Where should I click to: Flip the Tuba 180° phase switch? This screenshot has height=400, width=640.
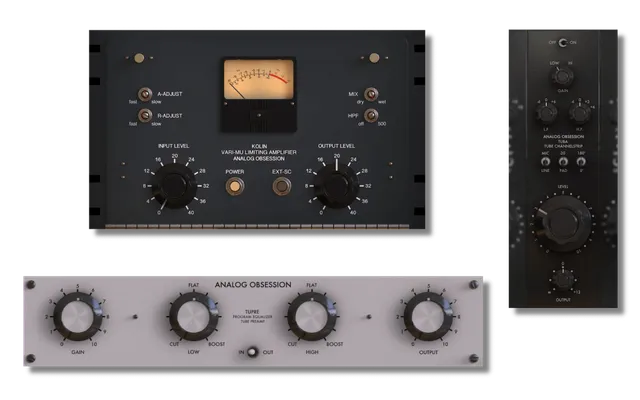[x=581, y=162]
